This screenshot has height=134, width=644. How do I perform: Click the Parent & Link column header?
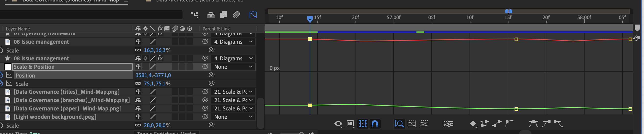click(x=216, y=29)
